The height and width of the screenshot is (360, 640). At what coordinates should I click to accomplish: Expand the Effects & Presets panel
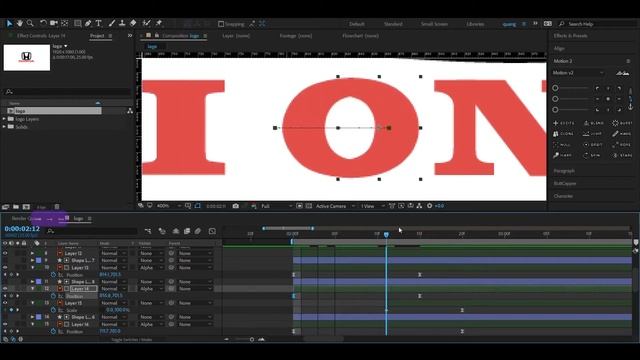pos(570,36)
